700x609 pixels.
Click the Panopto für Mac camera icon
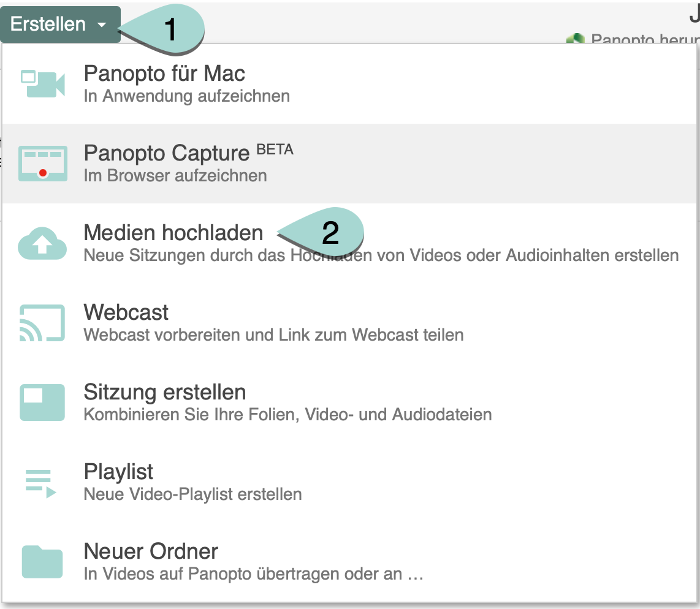(x=42, y=84)
